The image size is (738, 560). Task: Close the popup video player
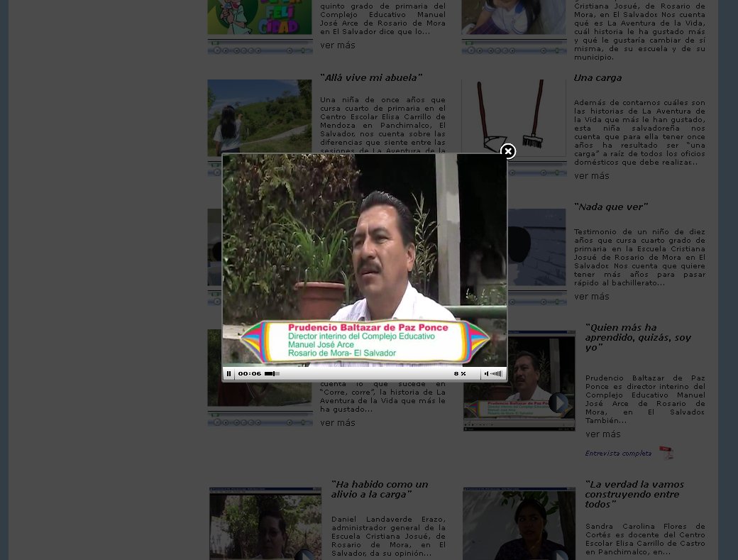(508, 151)
